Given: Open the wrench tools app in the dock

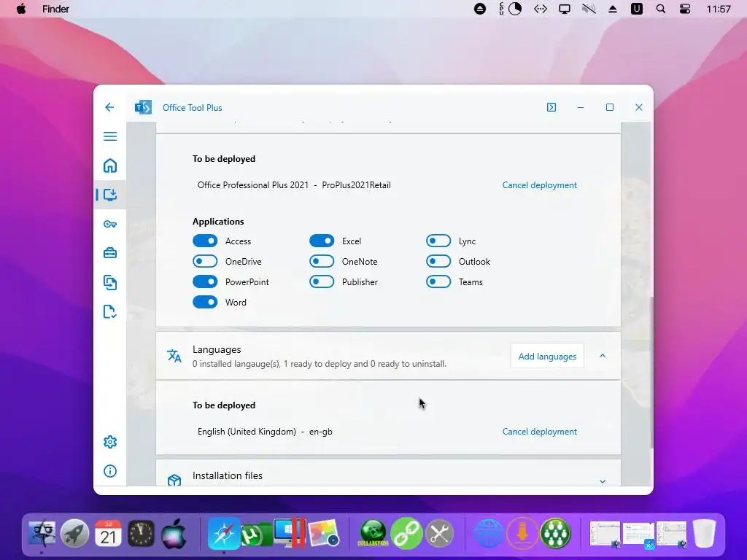Looking at the screenshot, I should (x=439, y=533).
